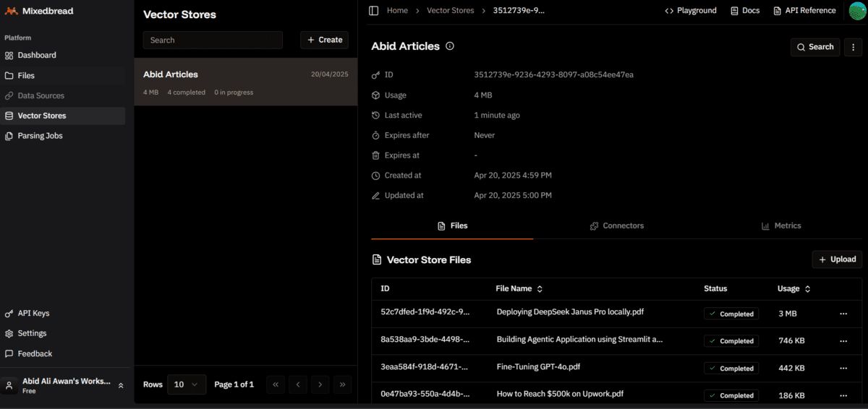Click Deploying DeepSeek Janus Pro locally.pdf file name

tap(570, 312)
